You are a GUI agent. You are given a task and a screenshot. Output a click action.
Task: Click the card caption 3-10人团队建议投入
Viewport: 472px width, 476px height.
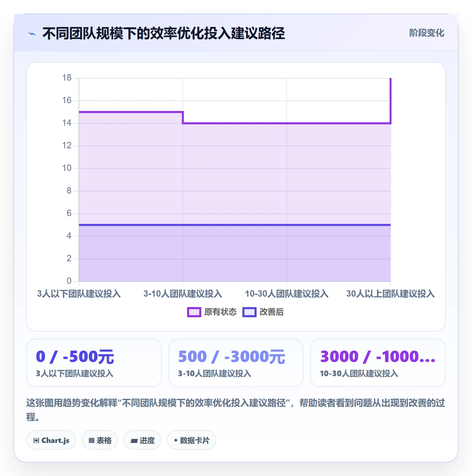coord(215,374)
